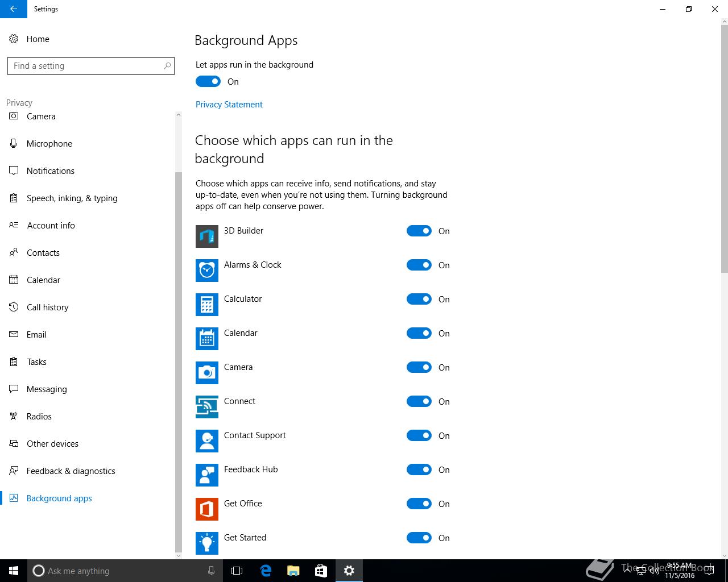This screenshot has height=582, width=728.
Task: Open the Windows Start menu
Action: pos(14,571)
